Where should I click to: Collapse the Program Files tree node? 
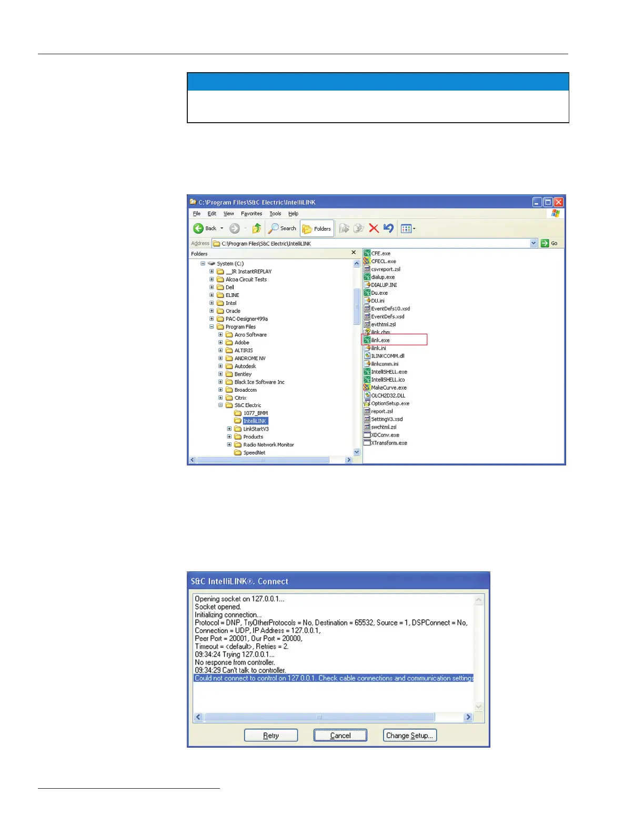(x=212, y=326)
